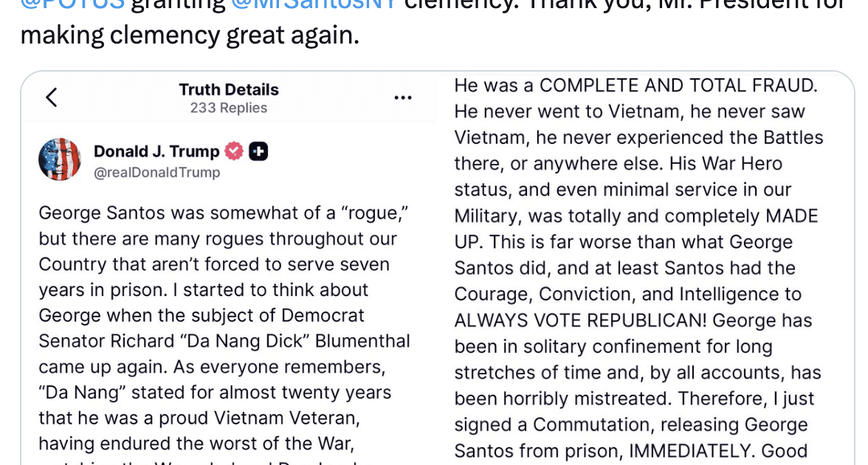Image resolution: width=868 pixels, height=465 pixels.
Task: Click the "proud Vietnam Veteran" sentence
Action: click(198, 418)
